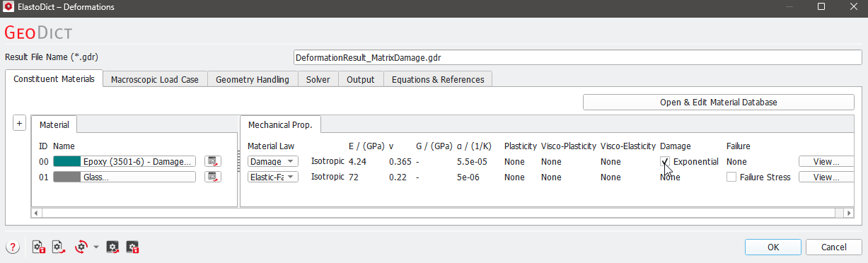Click thermal expansion value 5.5e-05
This screenshot has height=263, width=868.
471,161
